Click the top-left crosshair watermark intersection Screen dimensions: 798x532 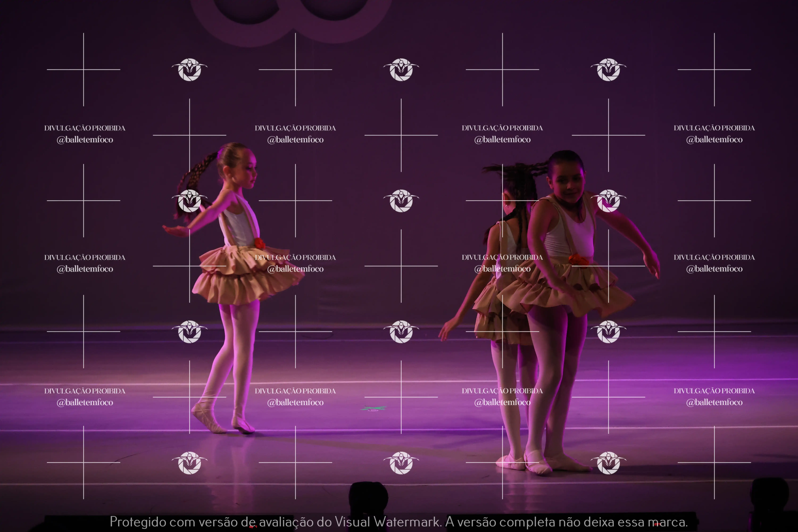(84, 70)
